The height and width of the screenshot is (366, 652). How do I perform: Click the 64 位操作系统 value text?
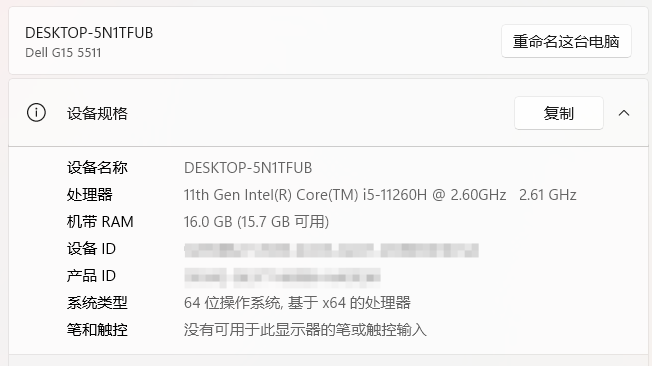click(x=297, y=303)
